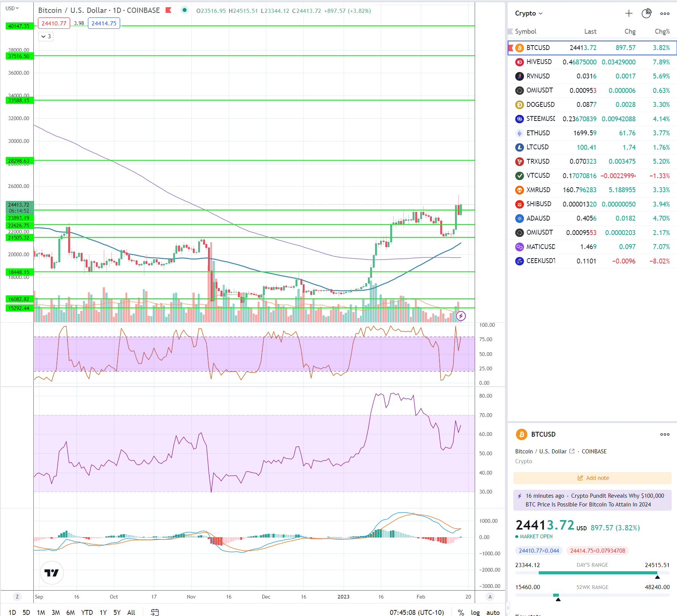Click the A auto-scale button at axis corner
677x616 pixels.
[490, 597]
